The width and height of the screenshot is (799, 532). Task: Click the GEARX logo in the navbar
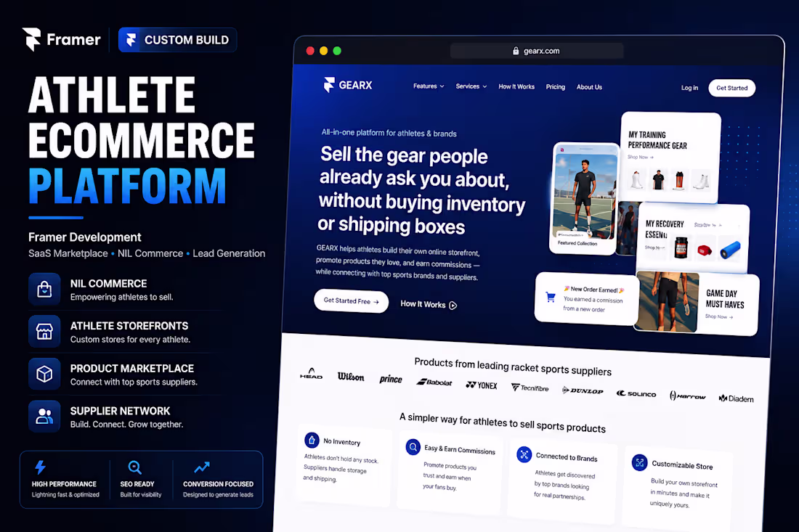348,84
